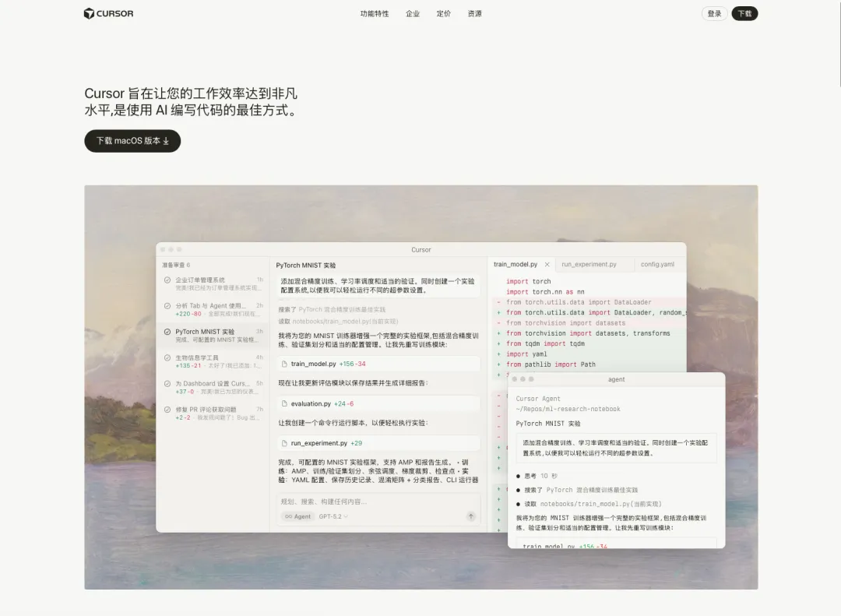Click check icon beside PyTorch MNIST 实验 sidebar item
The width and height of the screenshot is (841, 616).
point(167,332)
